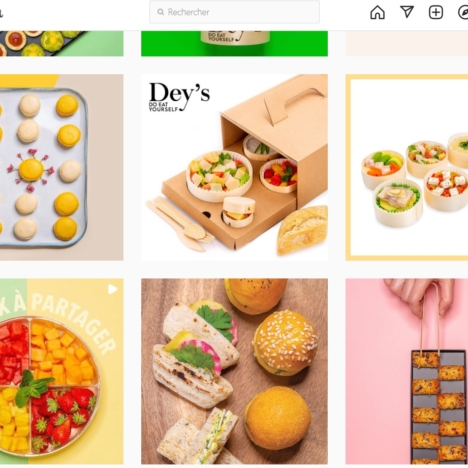Open the macarons tray post
This screenshot has height=468, width=468.
62,167
